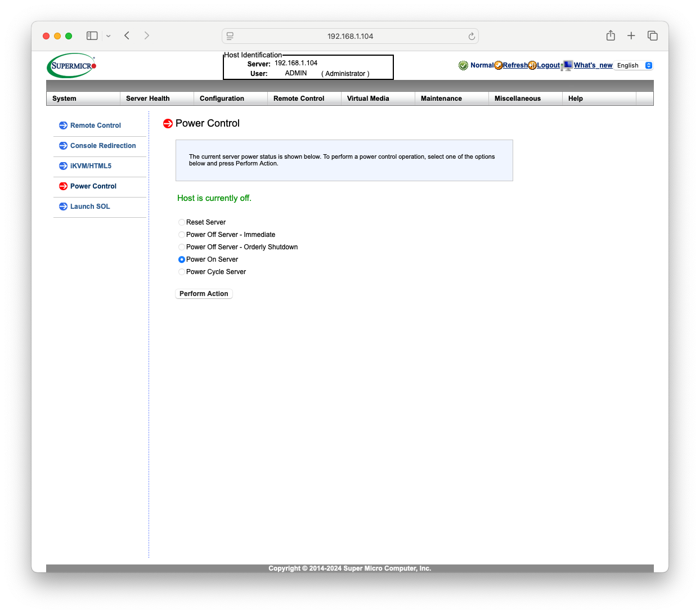This screenshot has height=614, width=700.
Task: Click the Logout icon in header
Action: click(532, 66)
